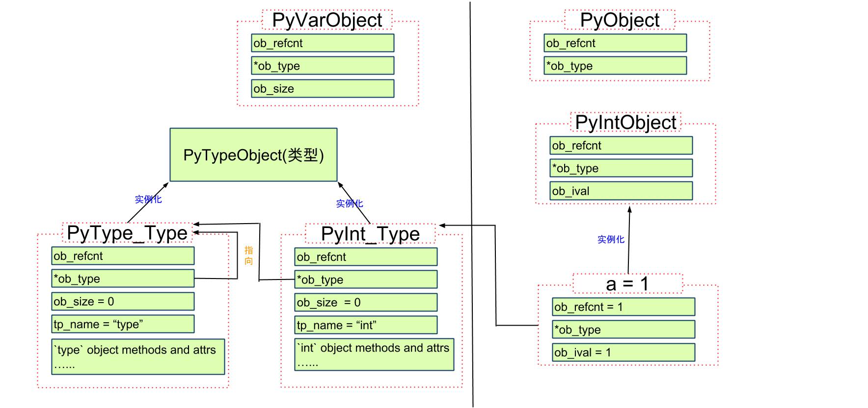Viewport: 868px width, 408px height.
Task: Click ob_size = 0 under PyType_Type
Action: [x=123, y=302]
